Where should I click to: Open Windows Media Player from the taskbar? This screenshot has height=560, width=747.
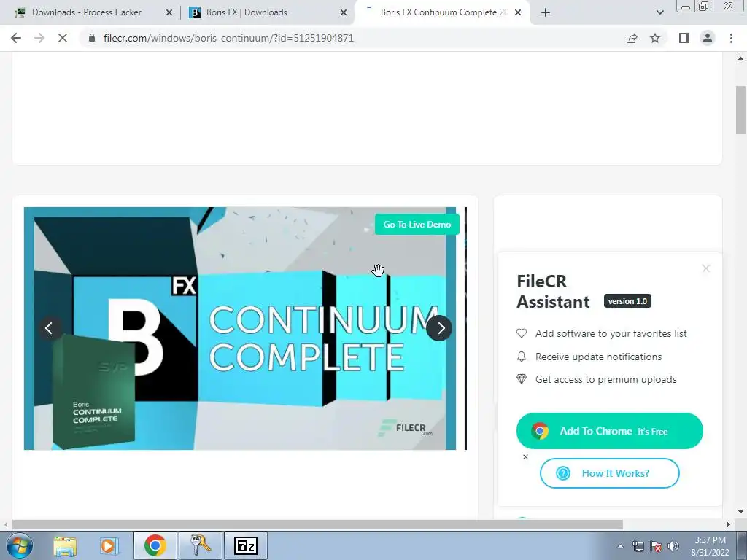point(108,546)
